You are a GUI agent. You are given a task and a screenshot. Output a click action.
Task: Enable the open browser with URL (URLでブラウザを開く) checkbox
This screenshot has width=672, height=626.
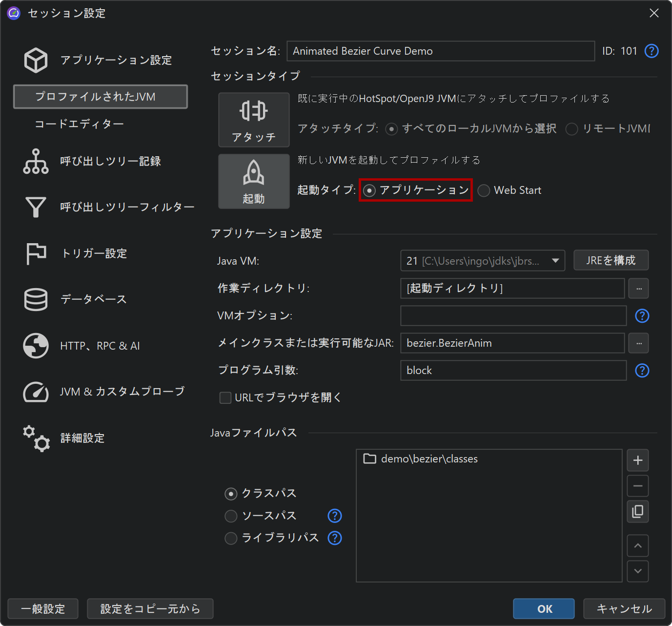tap(225, 398)
